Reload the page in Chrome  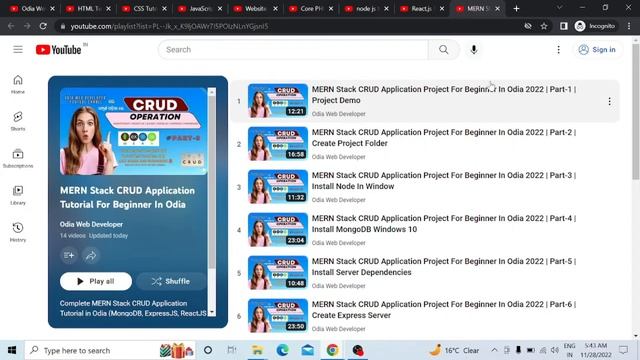click(43, 26)
